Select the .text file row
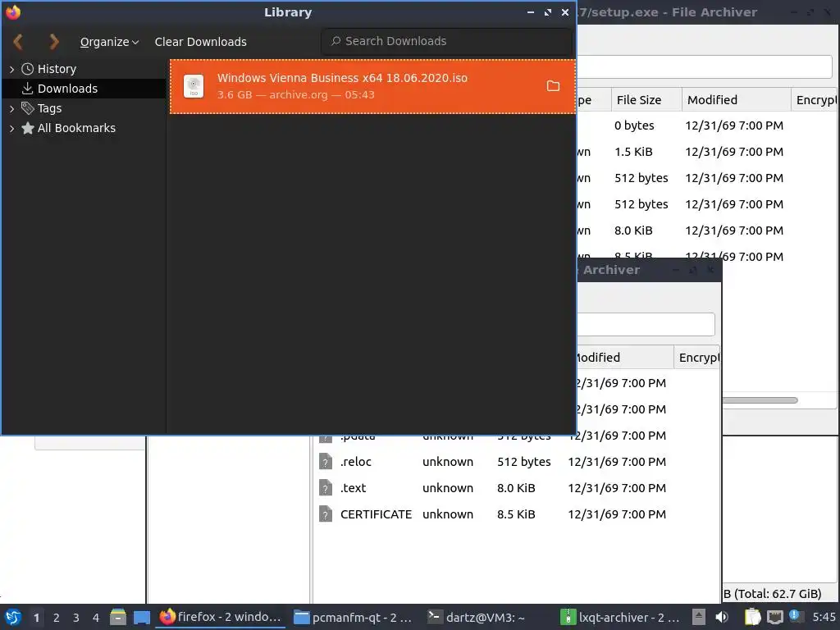The width and height of the screenshot is (840, 630). click(517, 488)
